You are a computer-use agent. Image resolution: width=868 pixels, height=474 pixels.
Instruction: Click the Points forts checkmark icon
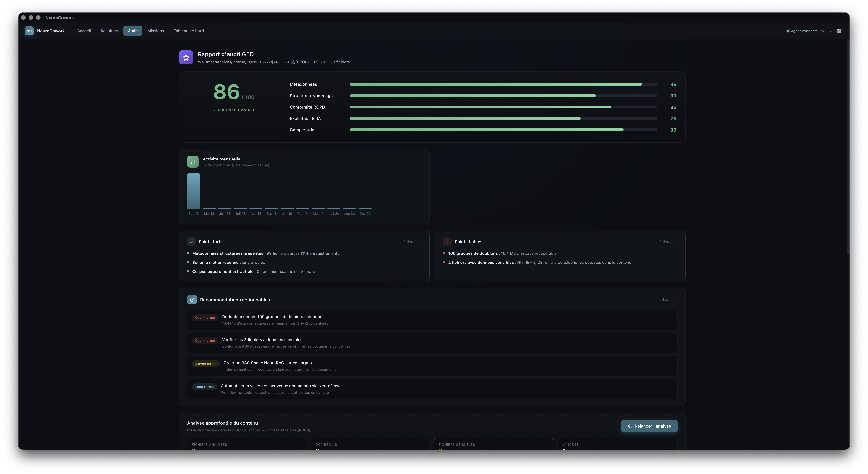[x=191, y=242]
